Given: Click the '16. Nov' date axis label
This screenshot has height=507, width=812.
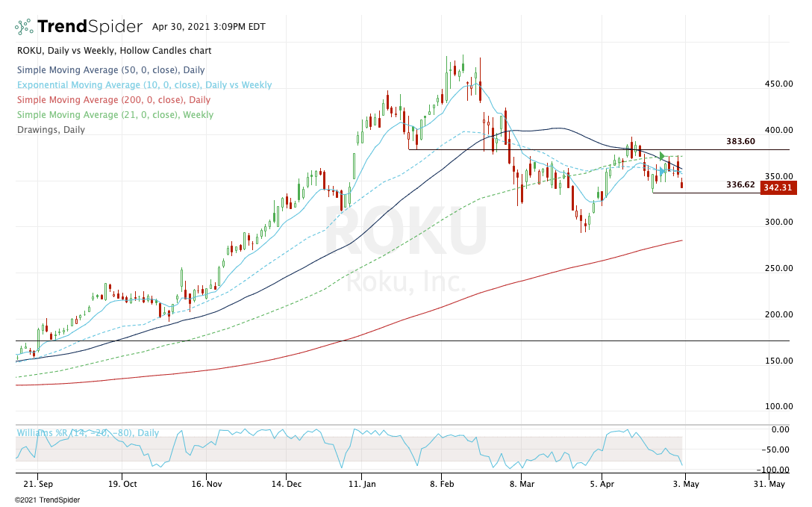Looking at the screenshot, I should tap(207, 484).
